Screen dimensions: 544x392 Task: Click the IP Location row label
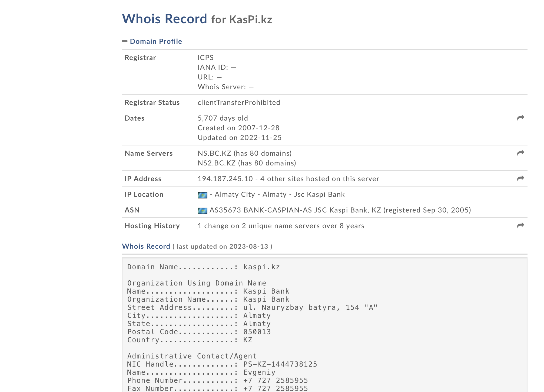pos(144,194)
